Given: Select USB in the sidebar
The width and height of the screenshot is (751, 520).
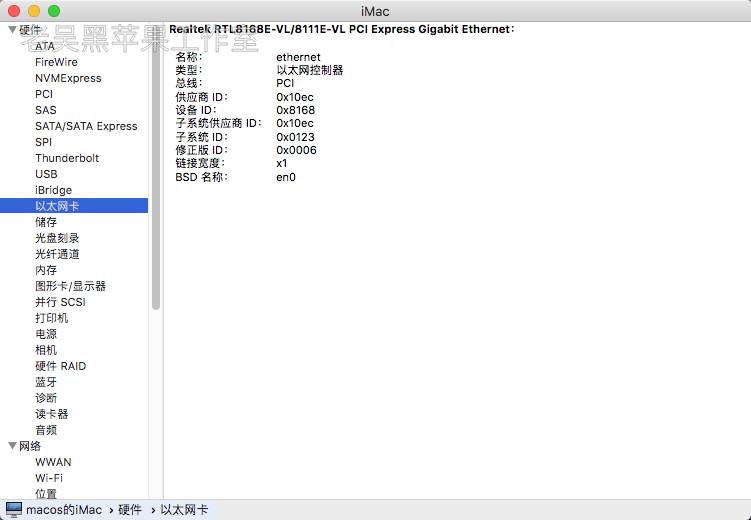Looking at the screenshot, I should coord(46,174).
